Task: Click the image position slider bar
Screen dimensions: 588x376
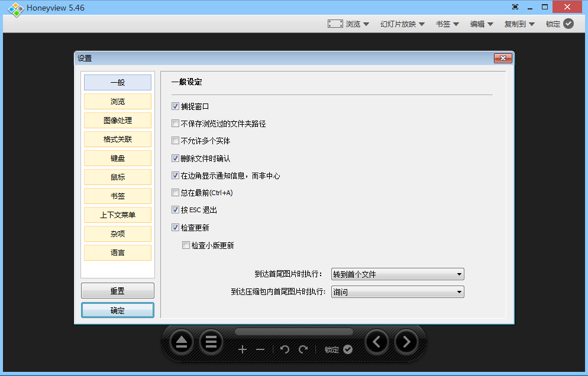Action: (293, 332)
